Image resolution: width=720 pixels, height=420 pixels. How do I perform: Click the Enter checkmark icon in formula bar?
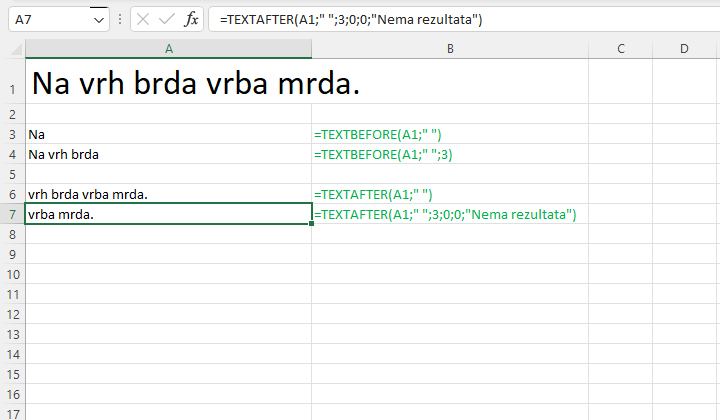click(167, 20)
